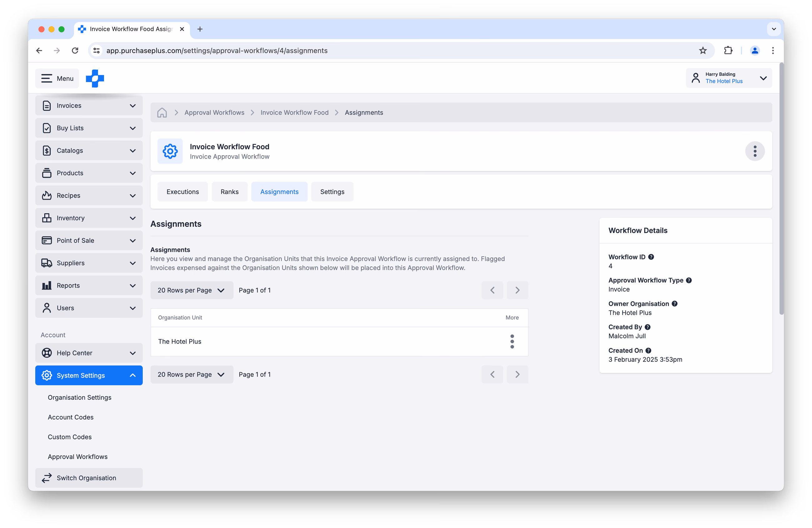Show Created On help icon

pos(649,351)
